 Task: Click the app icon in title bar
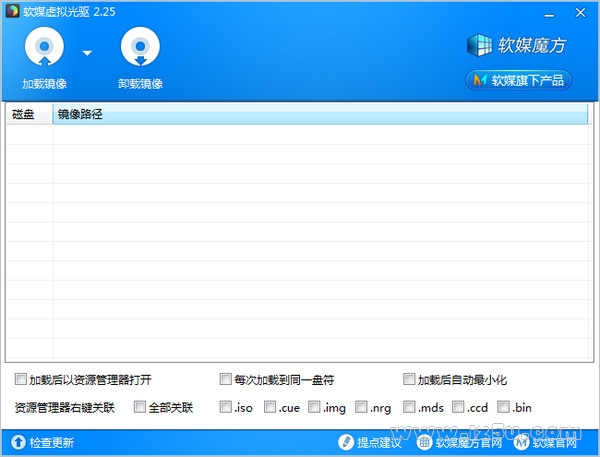tap(12, 10)
